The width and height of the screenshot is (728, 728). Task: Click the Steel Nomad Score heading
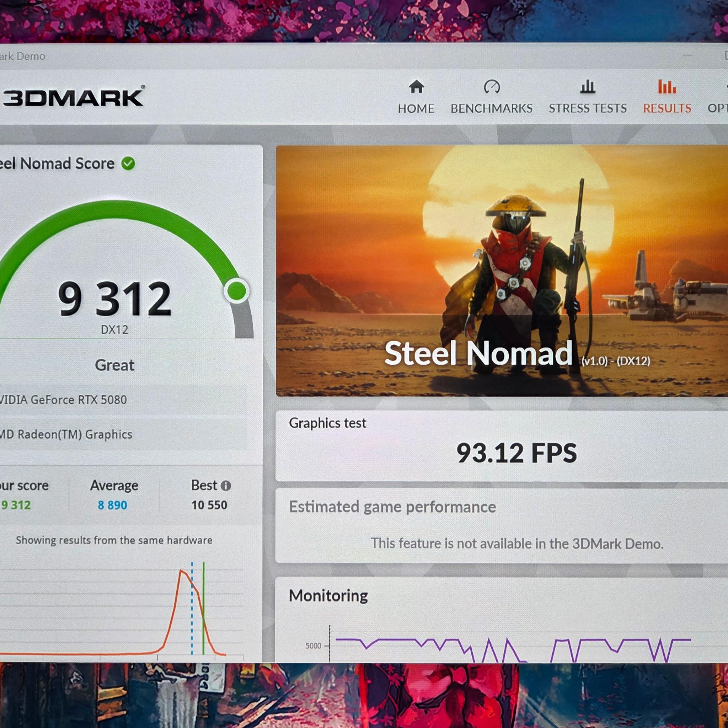(x=57, y=164)
